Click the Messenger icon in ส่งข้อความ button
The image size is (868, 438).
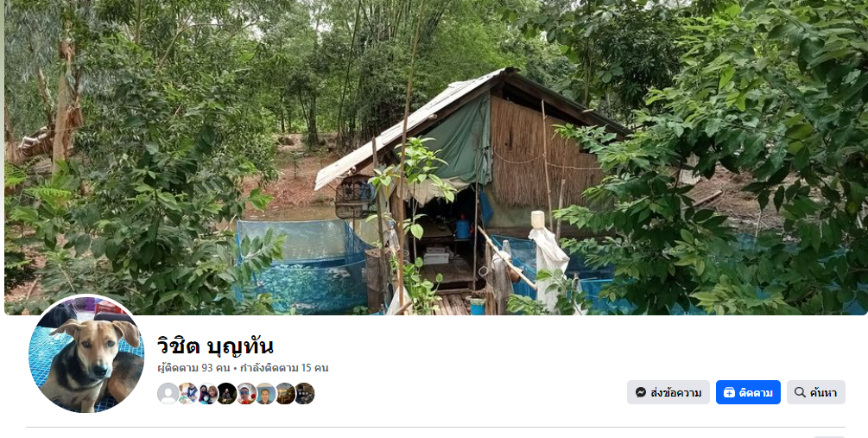pyautogui.click(x=641, y=392)
